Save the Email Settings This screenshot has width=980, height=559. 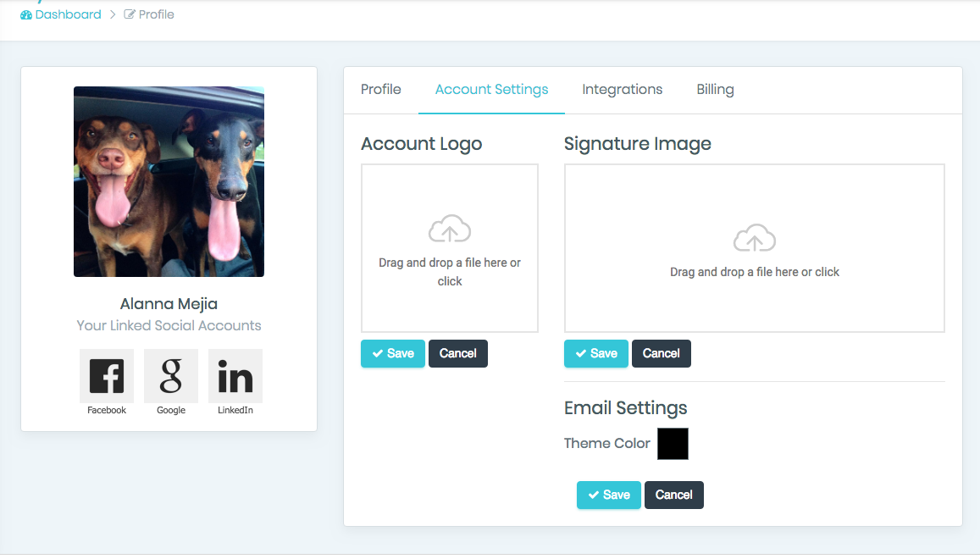[x=609, y=495]
